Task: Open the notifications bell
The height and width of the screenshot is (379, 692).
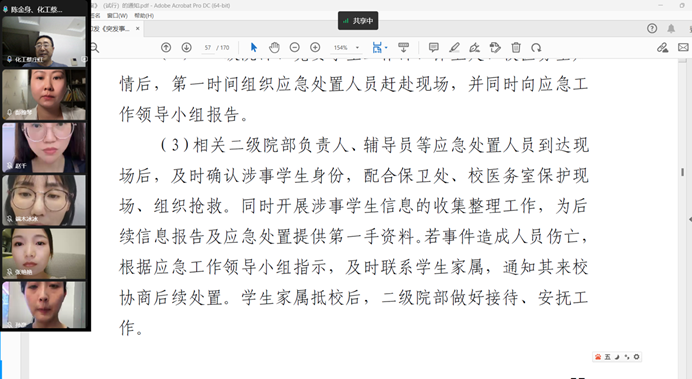Action: tap(671, 29)
